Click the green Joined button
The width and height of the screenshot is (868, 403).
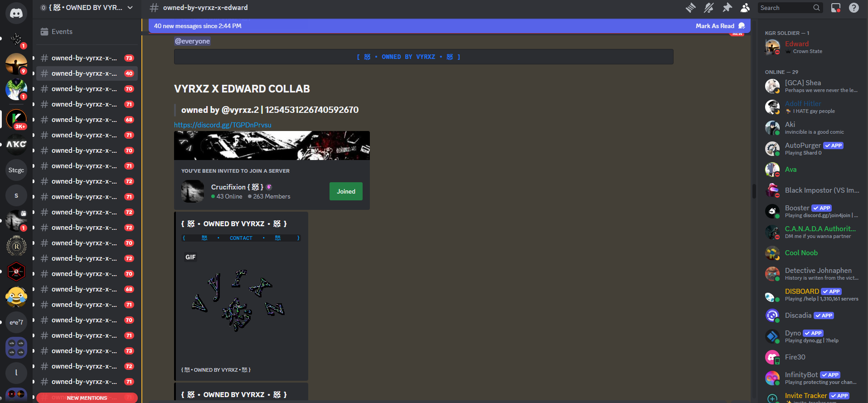point(346,191)
